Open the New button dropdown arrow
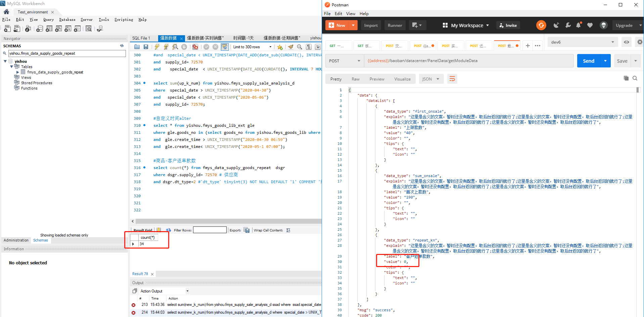Viewport: 644px width, 317px height. click(x=353, y=25)
